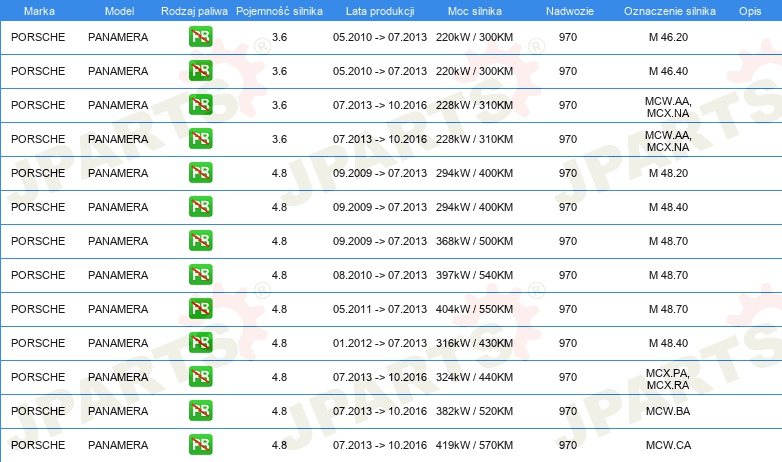Viewport: 782px width, 462px height.
Task: Click the 324kW / 440KM power value
Action: [x=474, y=377]
